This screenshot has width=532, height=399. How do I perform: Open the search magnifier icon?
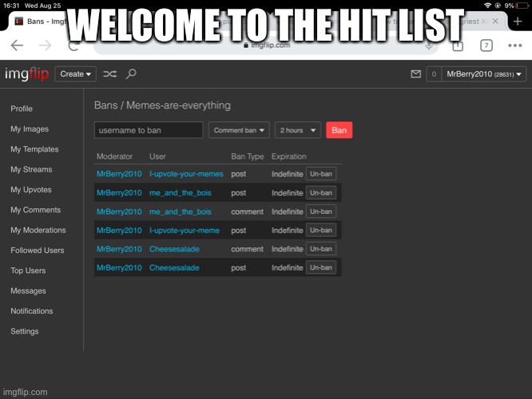tap(132, 74)
